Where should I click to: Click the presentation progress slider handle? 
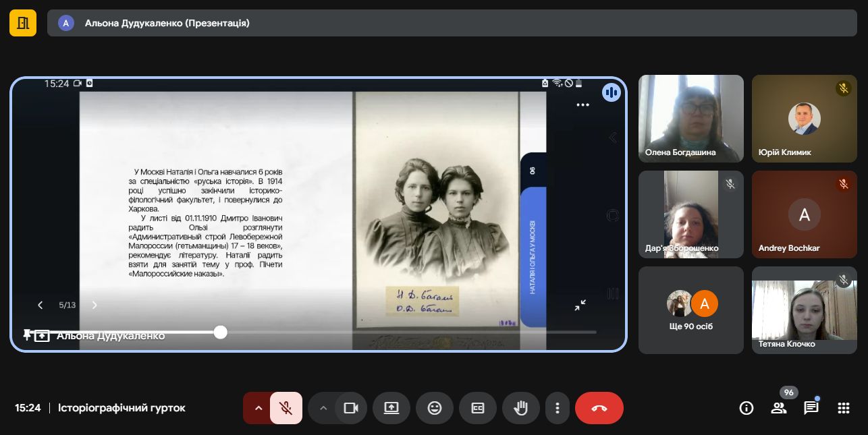pos(221,332)
